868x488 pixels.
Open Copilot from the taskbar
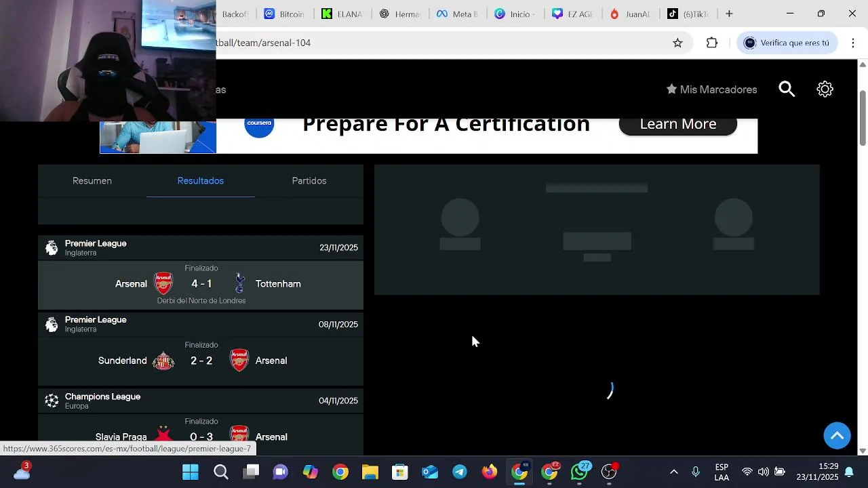point(311,472)
